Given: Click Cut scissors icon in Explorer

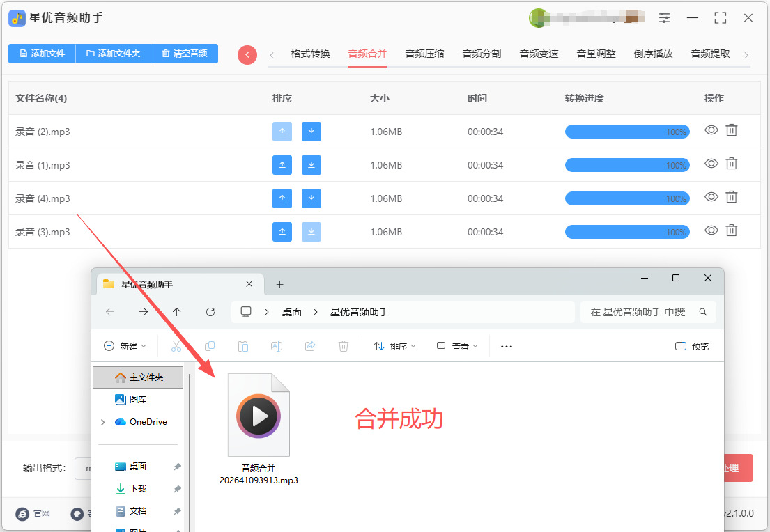Looking at the screenshot, I should (176, 346).
